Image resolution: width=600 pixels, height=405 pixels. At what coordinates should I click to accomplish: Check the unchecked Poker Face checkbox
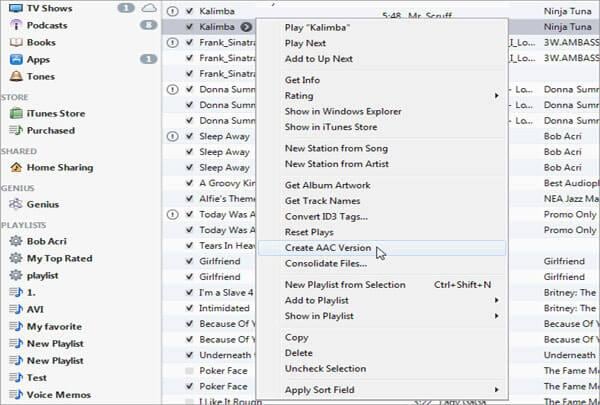pyautogui.click(x=189, y=371)
